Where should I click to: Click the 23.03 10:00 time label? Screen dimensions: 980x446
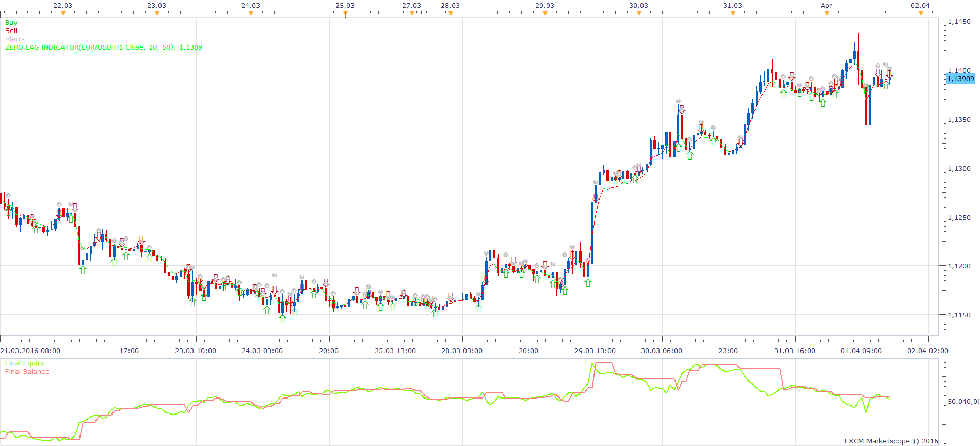click(x=196, y=351)
